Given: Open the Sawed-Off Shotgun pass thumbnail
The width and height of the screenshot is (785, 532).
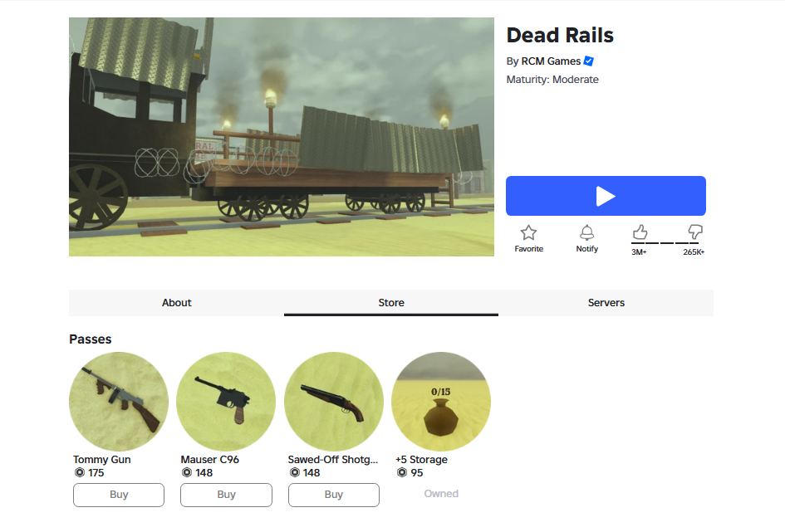Looking at the screenshot, I should click(333, 402).
